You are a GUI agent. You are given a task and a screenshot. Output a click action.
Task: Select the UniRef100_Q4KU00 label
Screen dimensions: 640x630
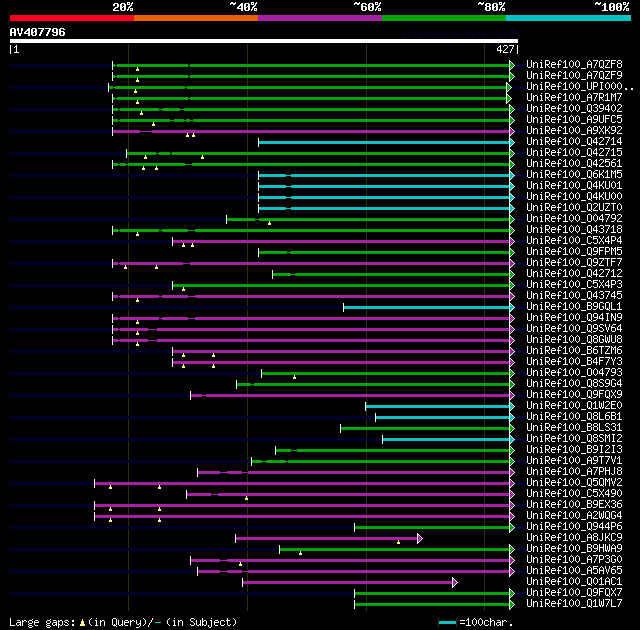tap(574, 197)
